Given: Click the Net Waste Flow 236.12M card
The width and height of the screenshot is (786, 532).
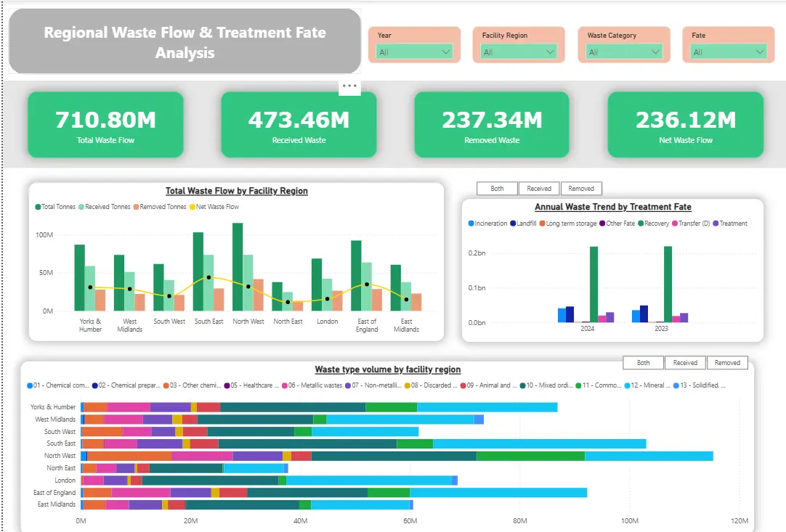Looking at the screenshot, I should (686, 125).
